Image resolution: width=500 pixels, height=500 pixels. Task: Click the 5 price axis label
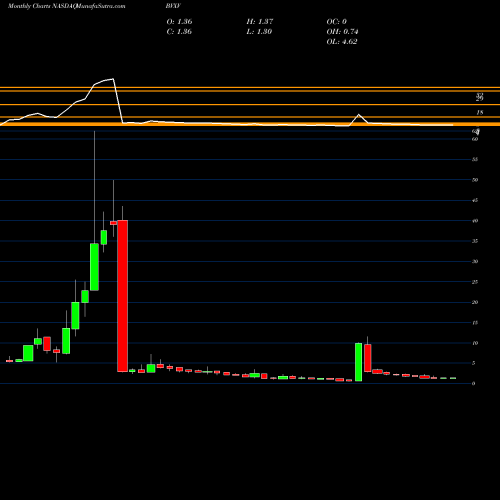coord(474,363)
